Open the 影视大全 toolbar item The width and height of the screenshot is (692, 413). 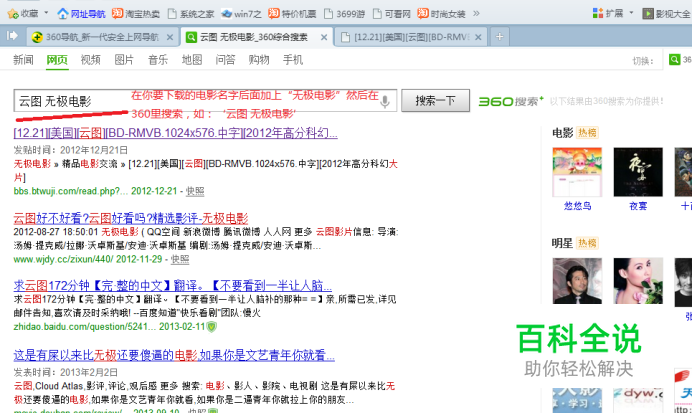tap(667, 14)
